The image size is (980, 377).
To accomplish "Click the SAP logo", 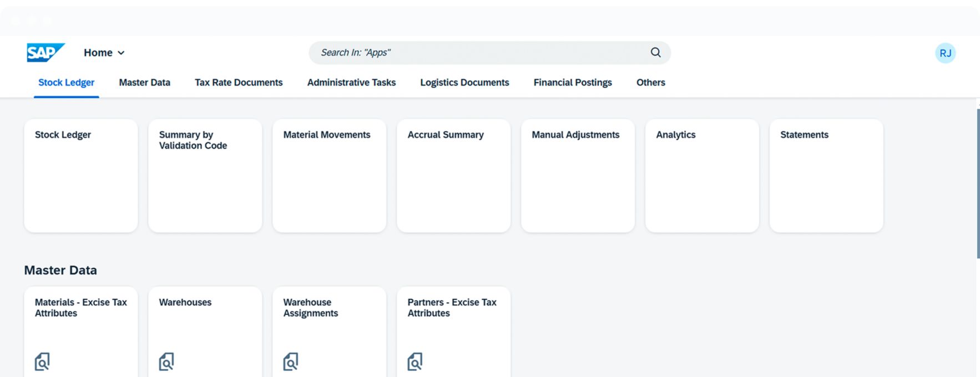I will pos(46,53).
